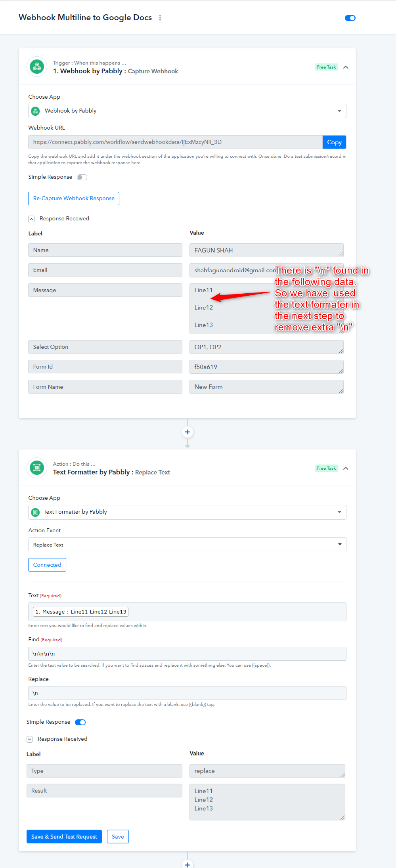Viewport: 396px width, 868px height.
Task: Collapse the webhook Response Received section
Action: [31, 219]
